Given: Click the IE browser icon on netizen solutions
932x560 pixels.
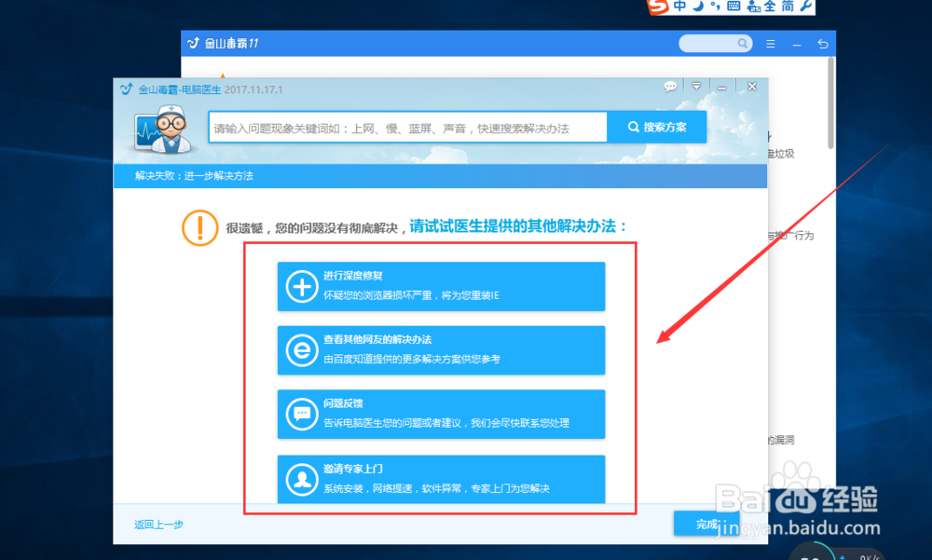Looking at the screenshot, I should click(302, 350).
